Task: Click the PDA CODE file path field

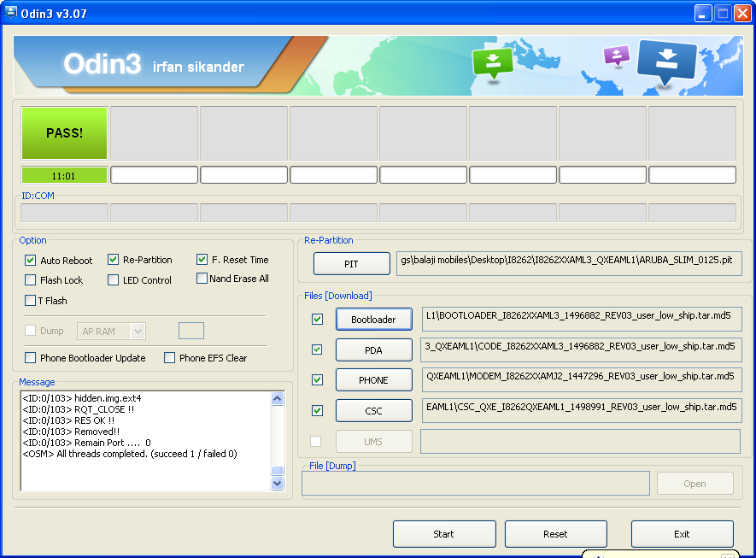Action: 581,349
